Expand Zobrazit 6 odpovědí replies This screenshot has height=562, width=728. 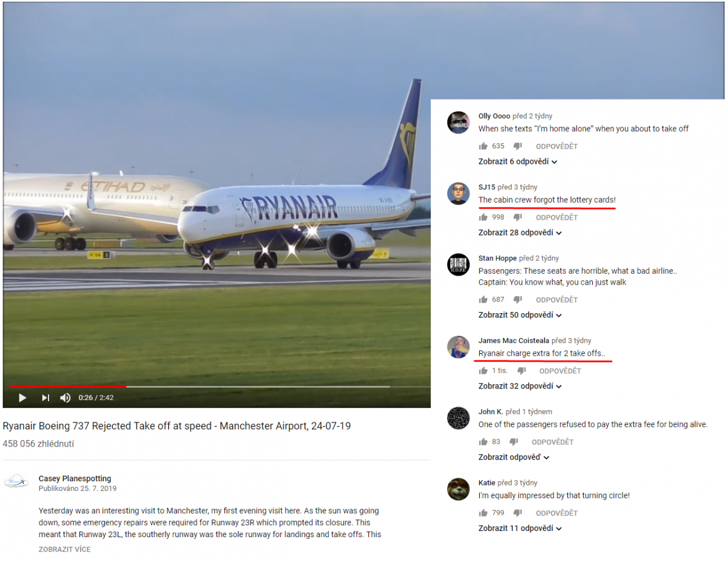point(518,161)
